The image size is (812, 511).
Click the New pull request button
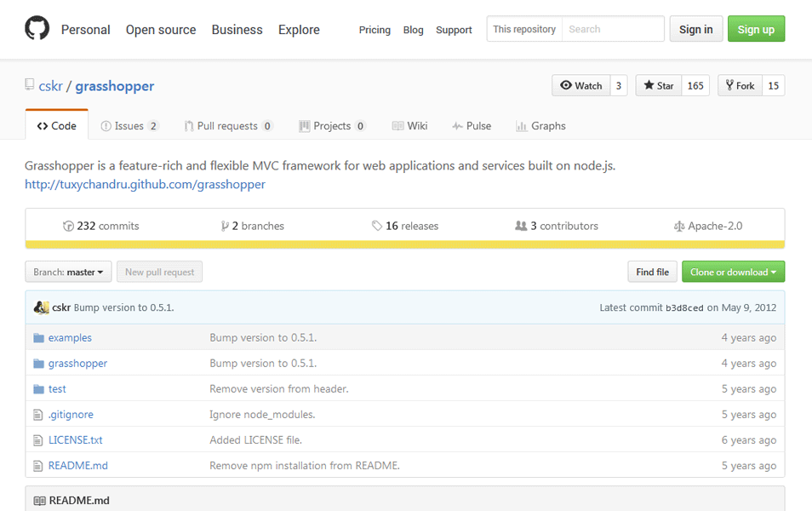click(159, 272)
